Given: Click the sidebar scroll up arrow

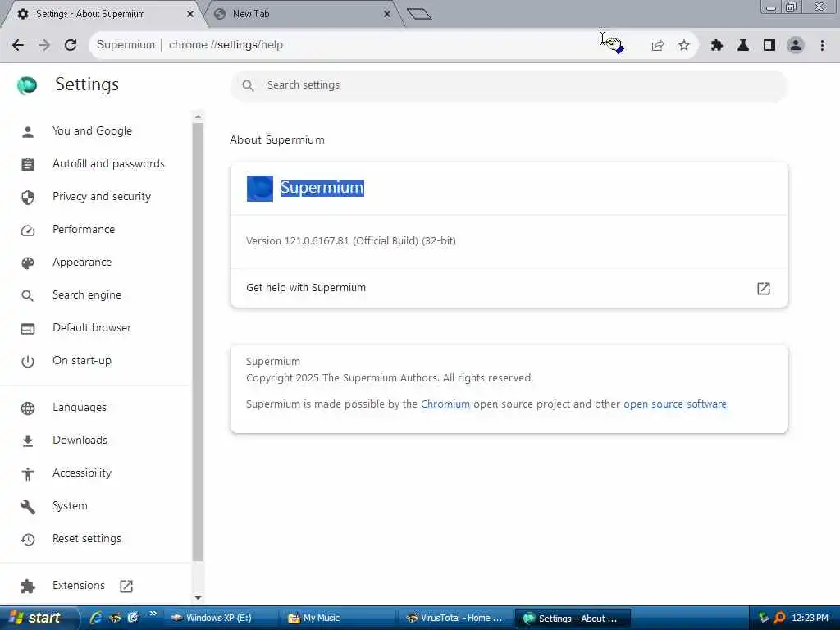Looking at the screenshot, I should (199, 116).
